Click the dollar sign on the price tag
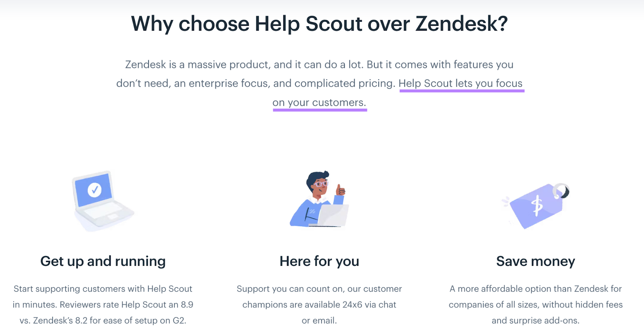 click(x=537, y=205)
